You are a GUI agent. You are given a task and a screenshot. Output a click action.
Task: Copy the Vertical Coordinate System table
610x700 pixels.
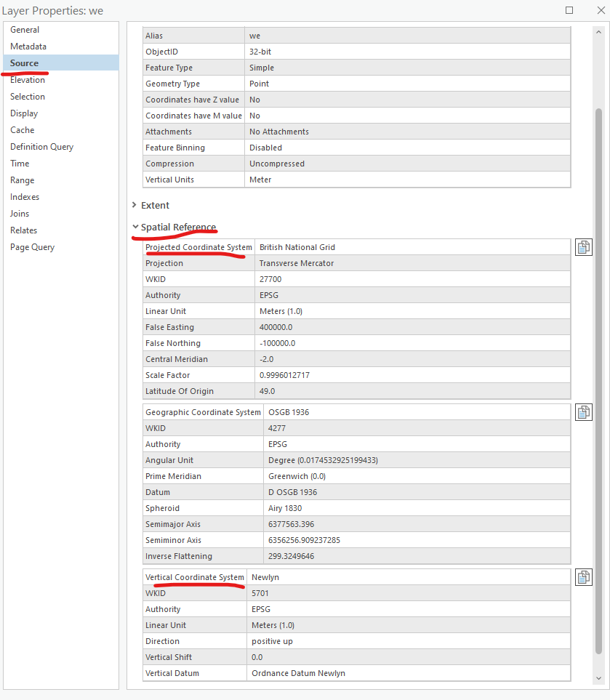tap(584, 576)
